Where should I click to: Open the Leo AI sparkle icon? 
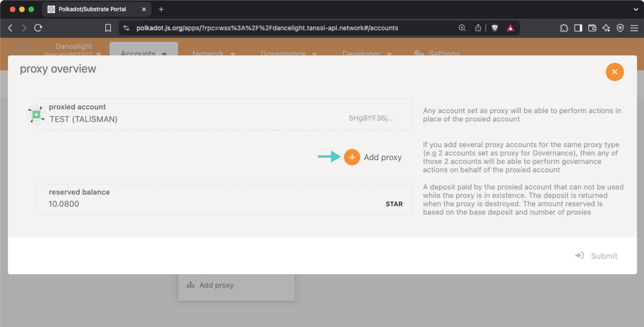(x=606, y=28)
